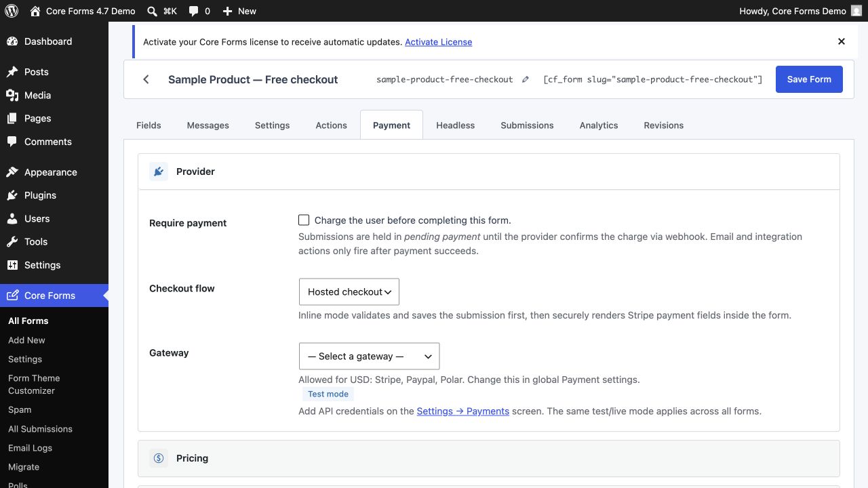
Task: Click the shortcode text cf_form slug
Action: coord(653,79)
